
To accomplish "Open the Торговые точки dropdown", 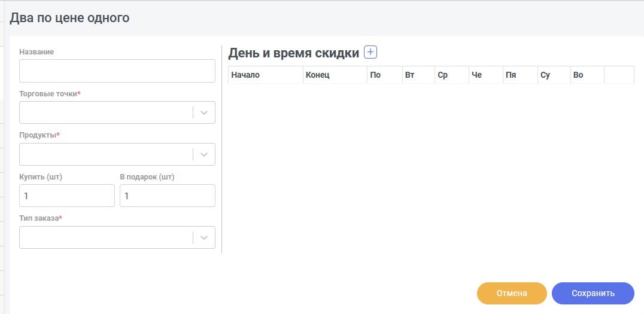I will click(117, 112).
